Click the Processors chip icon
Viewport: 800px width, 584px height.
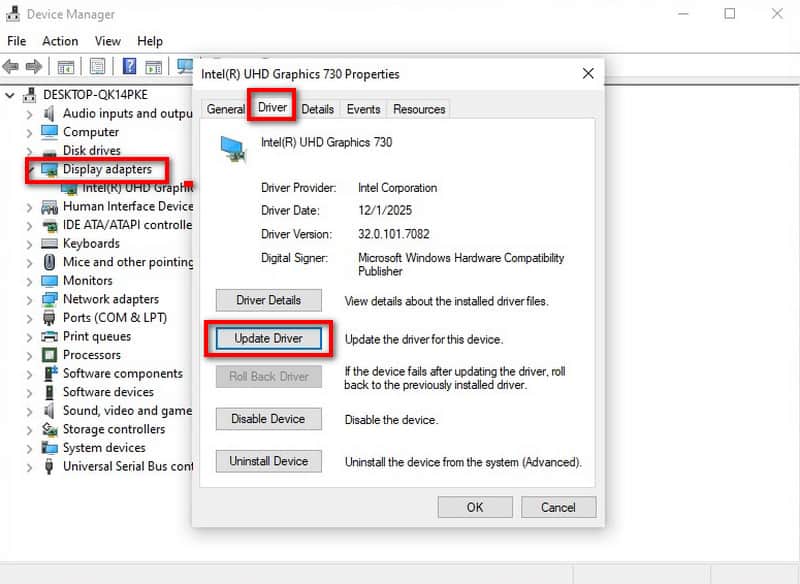coord(49,355)
